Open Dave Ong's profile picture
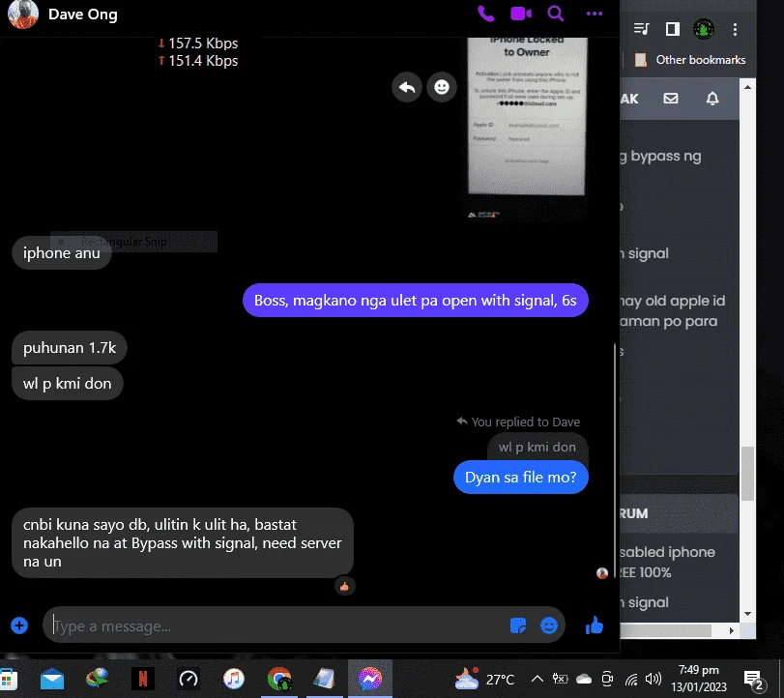 (x=23, y=14)
